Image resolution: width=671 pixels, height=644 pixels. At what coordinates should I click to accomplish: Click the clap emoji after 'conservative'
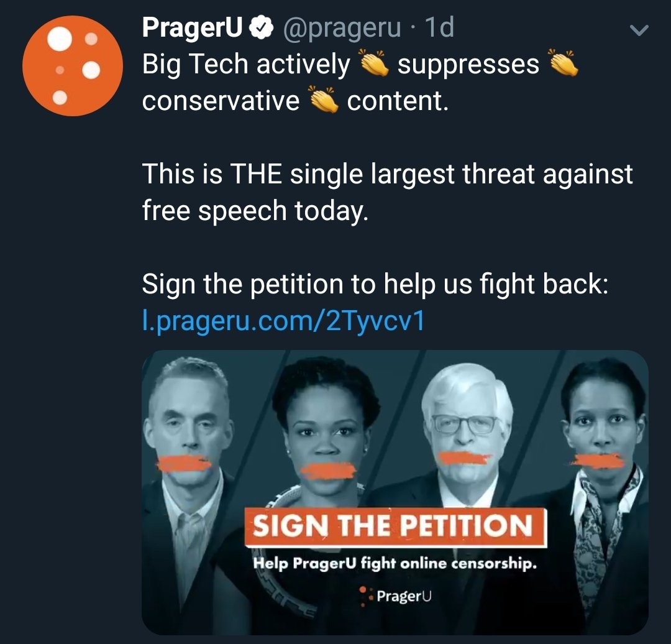324,99
